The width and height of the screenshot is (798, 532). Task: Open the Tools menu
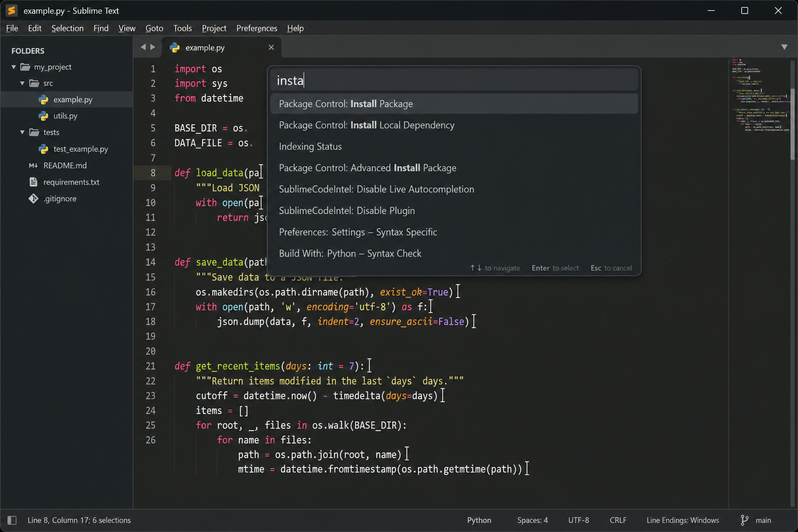pos(182,28)
